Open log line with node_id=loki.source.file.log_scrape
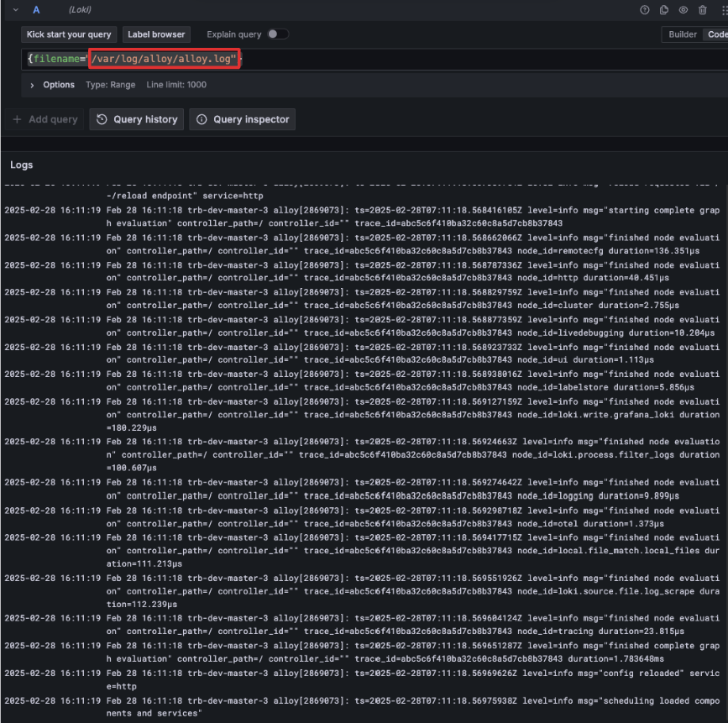This screenshot has width=728, height=723. pyautogui.click(x=362, y=591)
